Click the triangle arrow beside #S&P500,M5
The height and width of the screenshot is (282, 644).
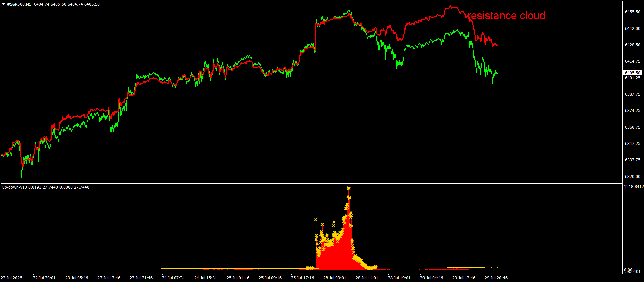(x=3, y=4)
